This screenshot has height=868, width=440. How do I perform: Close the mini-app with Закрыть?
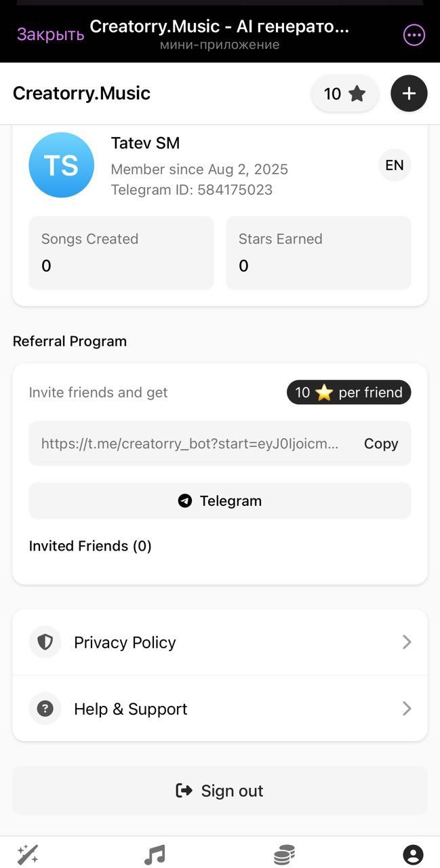(x=49, y=34)
